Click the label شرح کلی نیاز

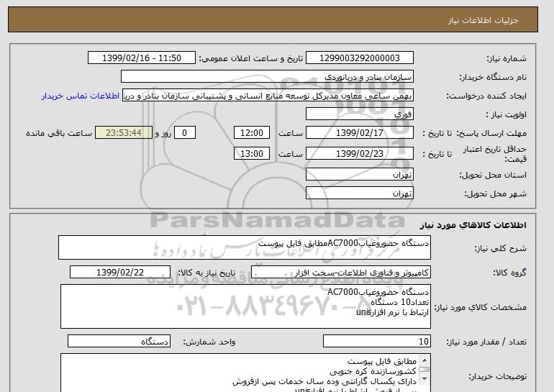(x=500, y=249)
